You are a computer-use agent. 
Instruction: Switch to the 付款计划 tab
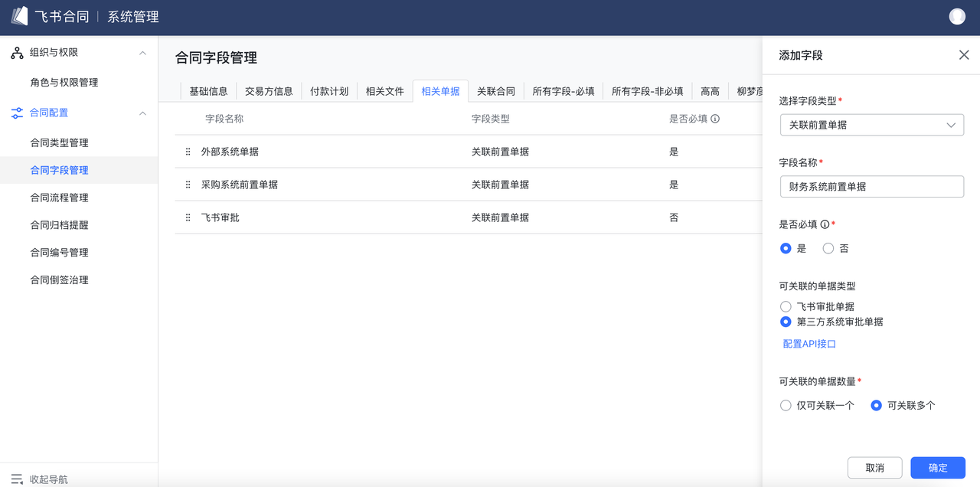tap(329, 91)
